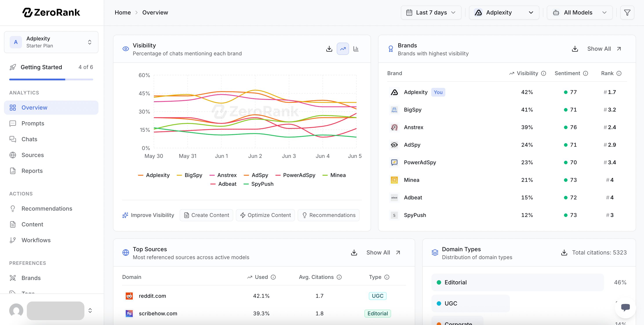Open Workflows in the sidebar
Image resolution: width=644 pixels, height=325 pixels.
[x=51, y=240]
